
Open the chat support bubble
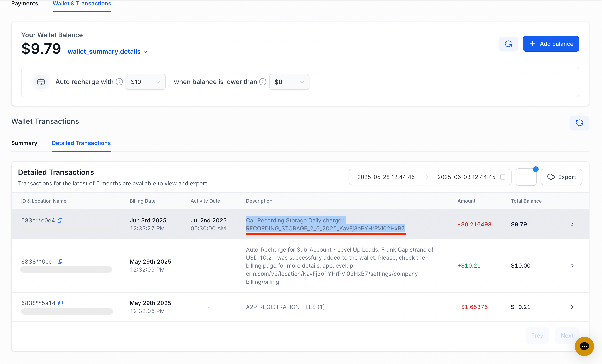584,346
